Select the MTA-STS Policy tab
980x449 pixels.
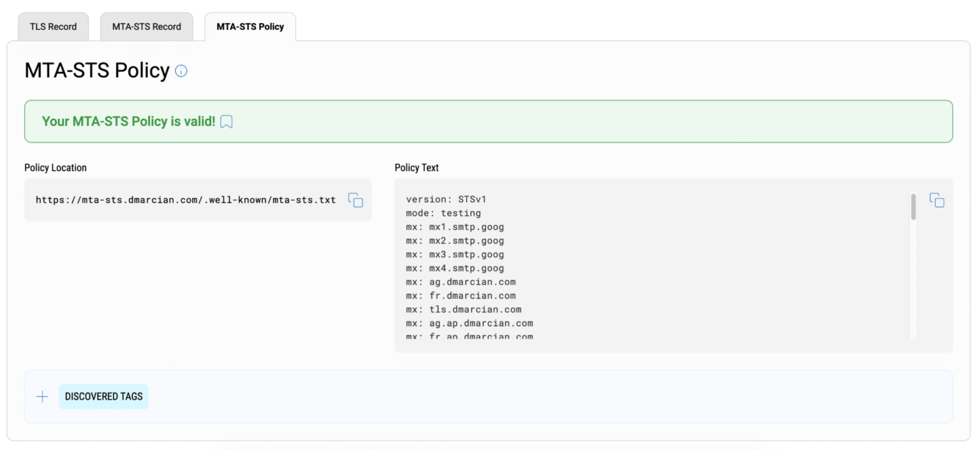tap(250, 27)
